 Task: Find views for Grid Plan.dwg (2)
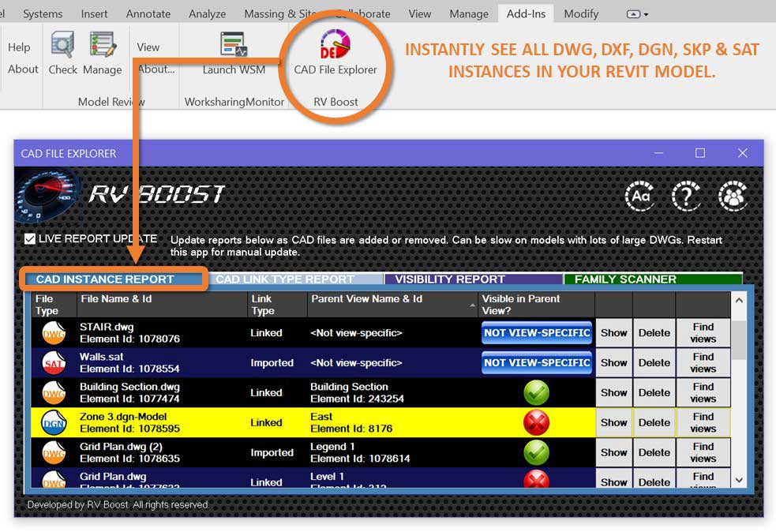click(703, 453)
